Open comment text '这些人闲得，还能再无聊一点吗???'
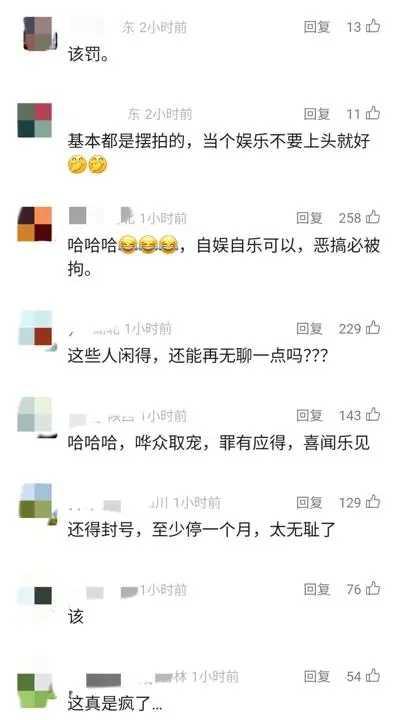 (x=198, y=356)
